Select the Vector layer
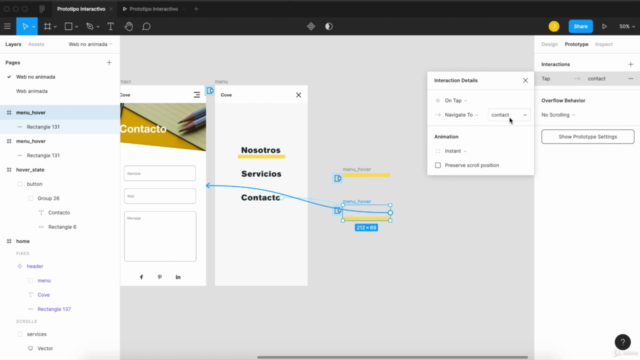 45,348
